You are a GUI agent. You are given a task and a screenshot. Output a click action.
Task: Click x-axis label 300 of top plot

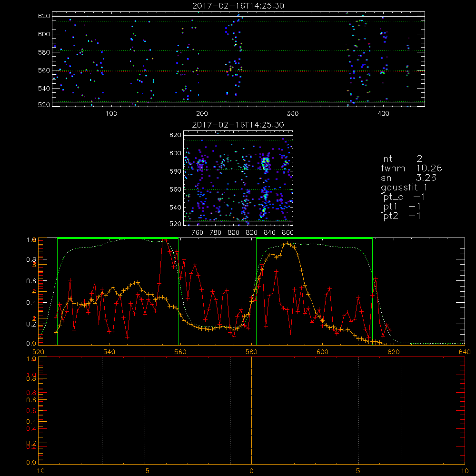(x=293, y=114)
